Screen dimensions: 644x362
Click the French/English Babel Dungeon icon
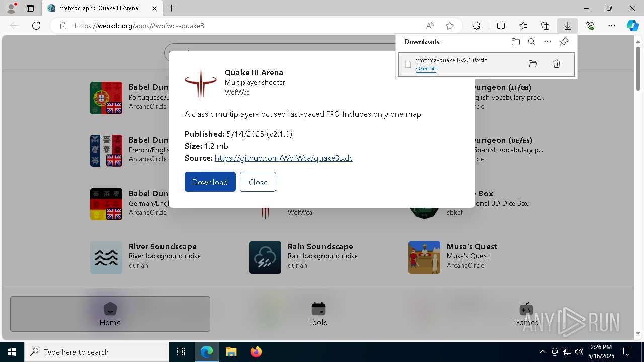(106, 151)
